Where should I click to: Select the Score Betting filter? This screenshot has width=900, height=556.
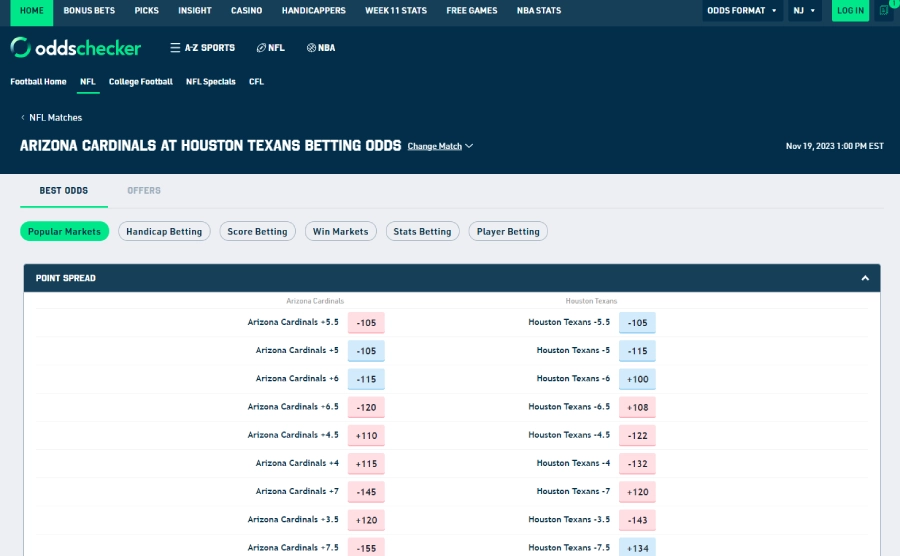click(257, 231)
